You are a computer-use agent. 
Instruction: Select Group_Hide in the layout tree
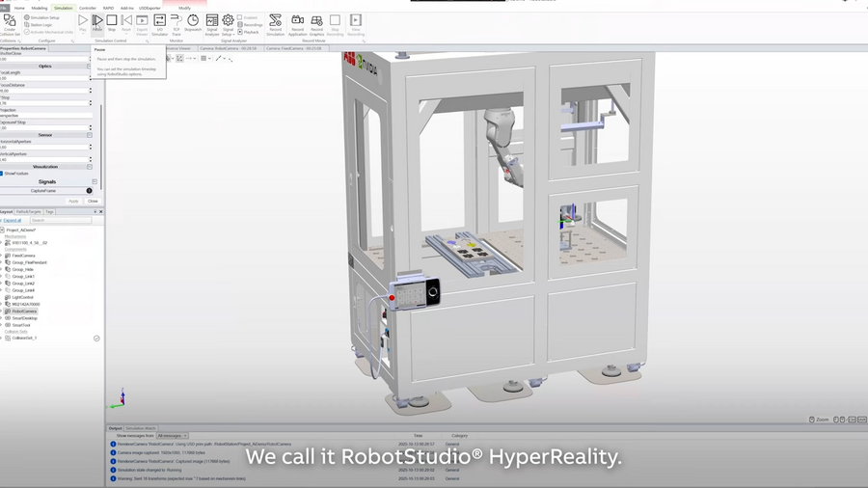23,269
